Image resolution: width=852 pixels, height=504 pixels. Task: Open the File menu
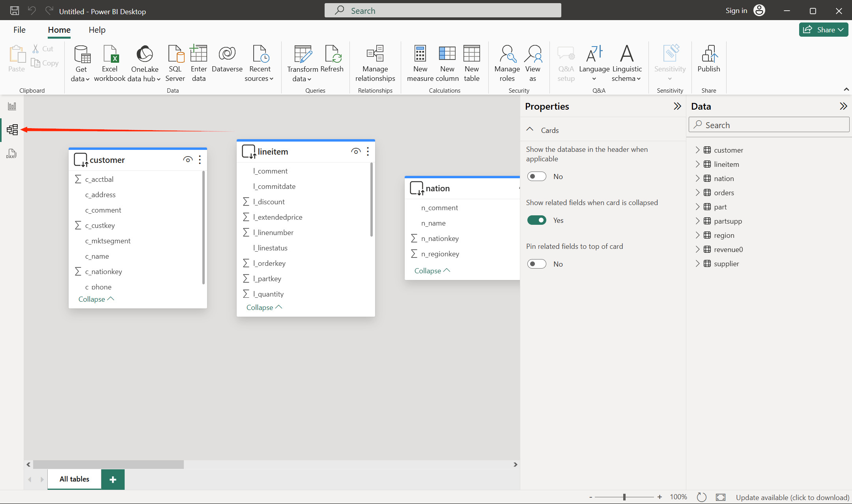(19, 30)
